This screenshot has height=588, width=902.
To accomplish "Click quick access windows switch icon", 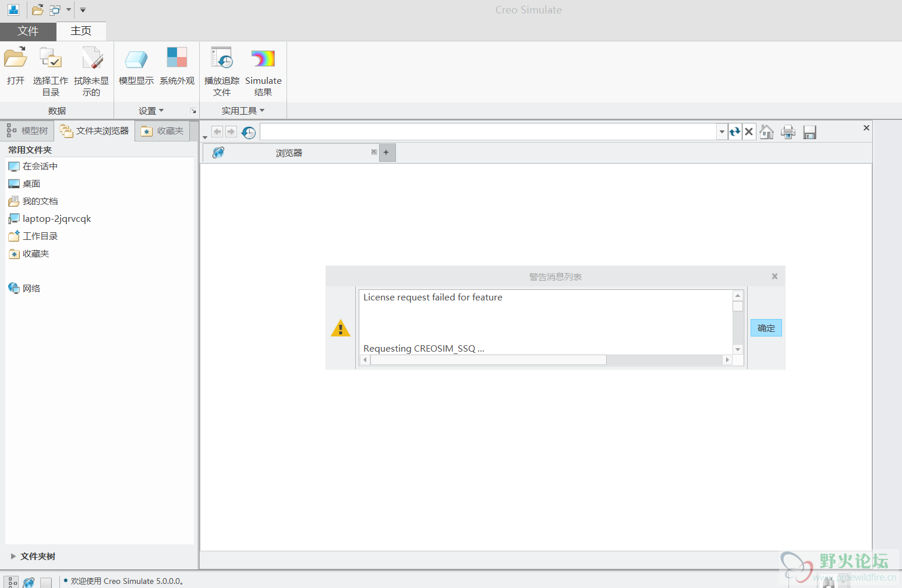I will (55, 10).
